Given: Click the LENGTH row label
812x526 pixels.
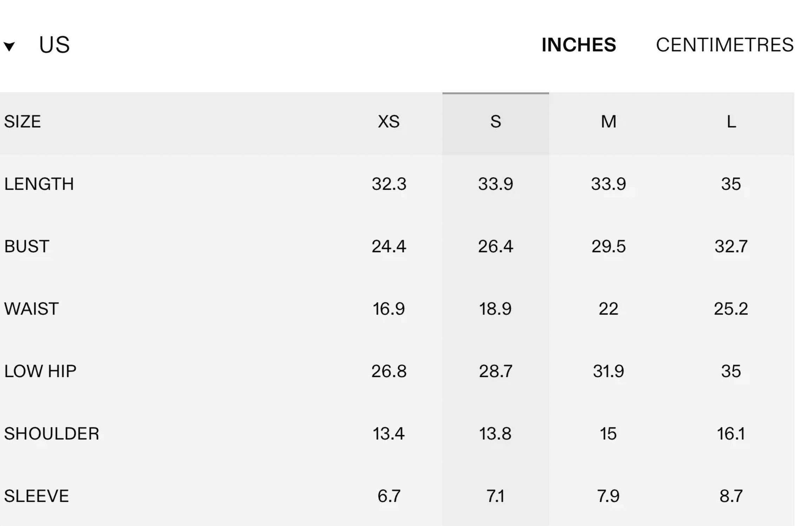Looking at the screenshot, I should tap(39, 184).
